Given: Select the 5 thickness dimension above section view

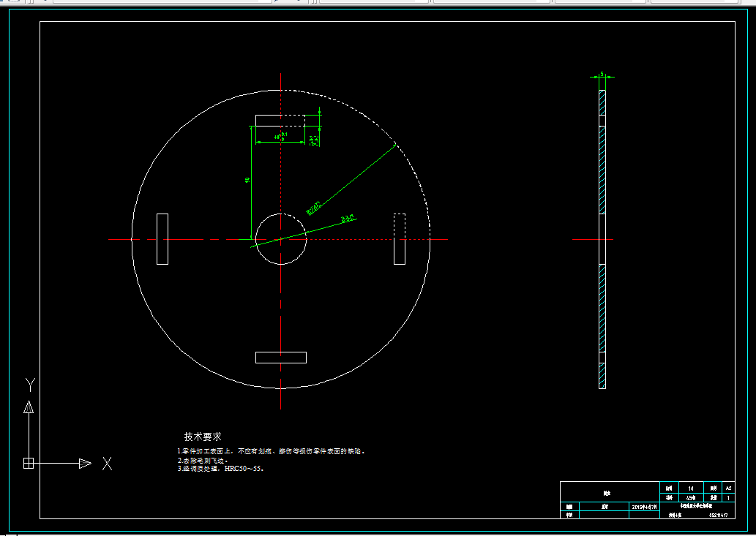Looking at the screenshot, I should pyautogui.click(x=602, y=74).
